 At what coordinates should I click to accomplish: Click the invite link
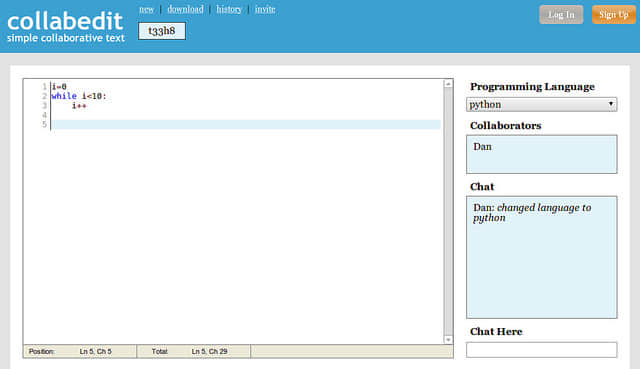click(x=265, y=9)
